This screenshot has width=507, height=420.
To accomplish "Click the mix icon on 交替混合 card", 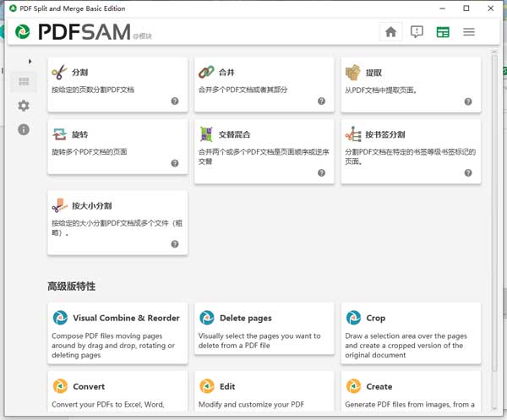I will [206, 134].
